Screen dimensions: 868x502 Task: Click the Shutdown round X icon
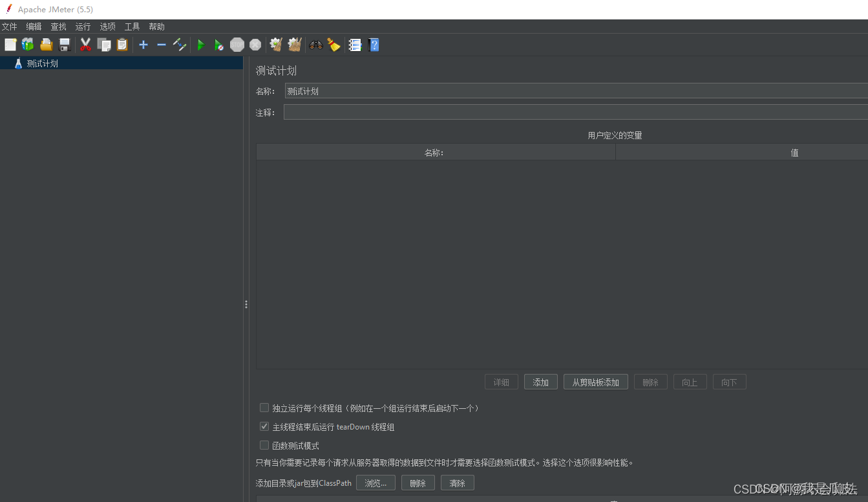[x=255, y=45]
